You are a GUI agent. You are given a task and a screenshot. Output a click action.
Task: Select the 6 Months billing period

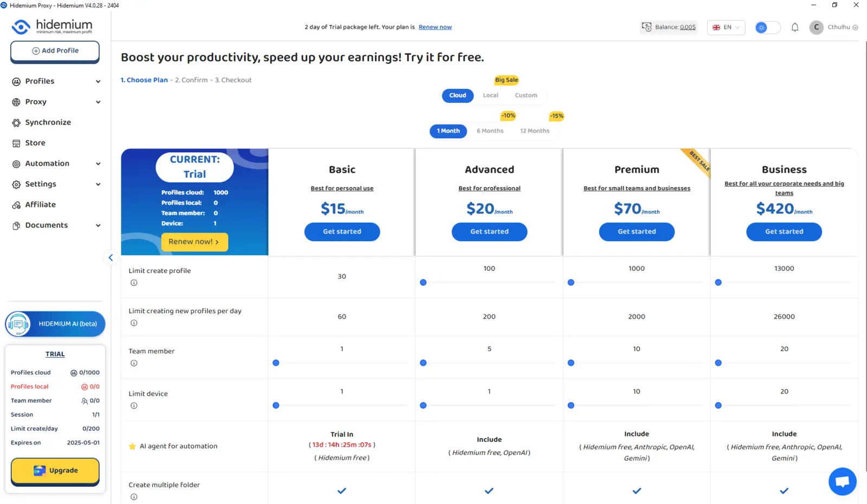(x=490, y=131)
